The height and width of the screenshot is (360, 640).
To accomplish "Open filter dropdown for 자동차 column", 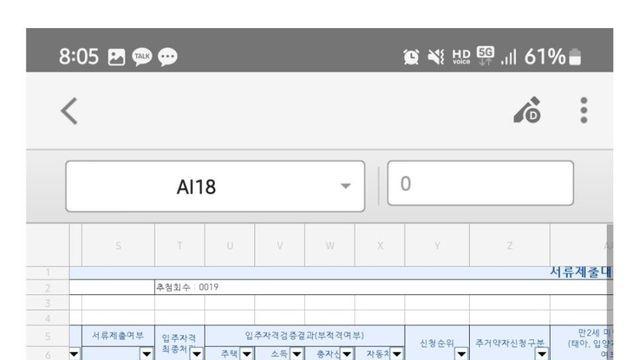I will [397, 354].
